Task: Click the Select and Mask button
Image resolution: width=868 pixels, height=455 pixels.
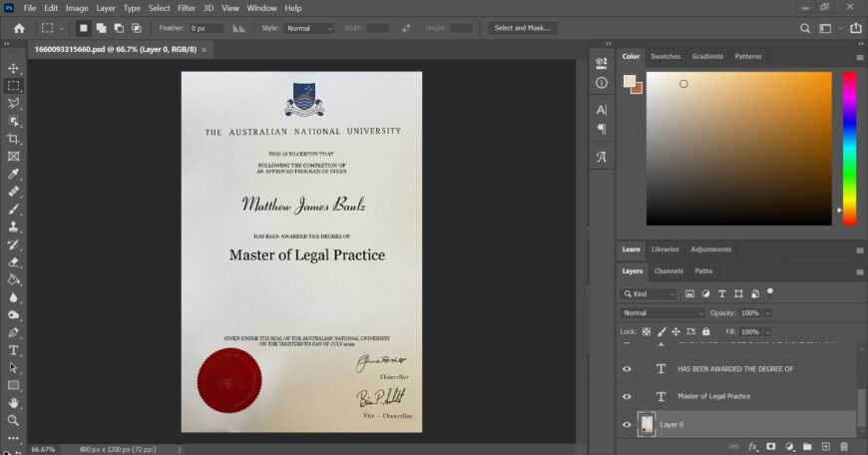Action: (522, 28)
